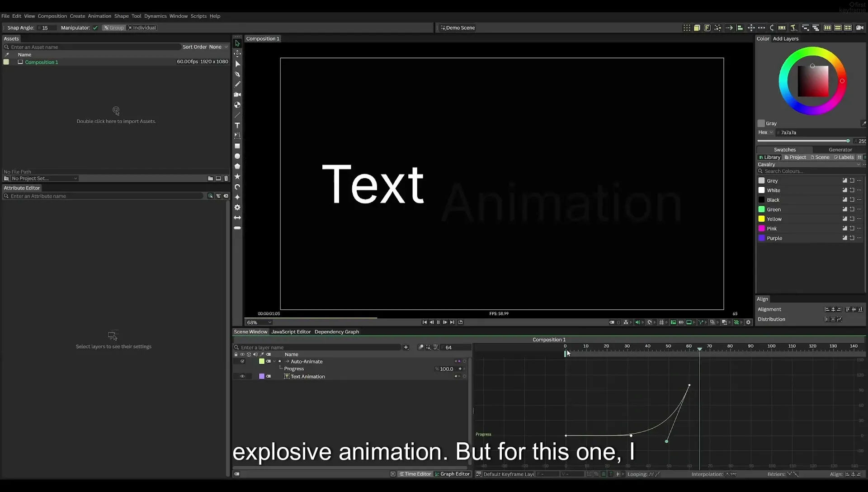
Task: Choose the Rectangle shape tool
Action: click(237, 146)
